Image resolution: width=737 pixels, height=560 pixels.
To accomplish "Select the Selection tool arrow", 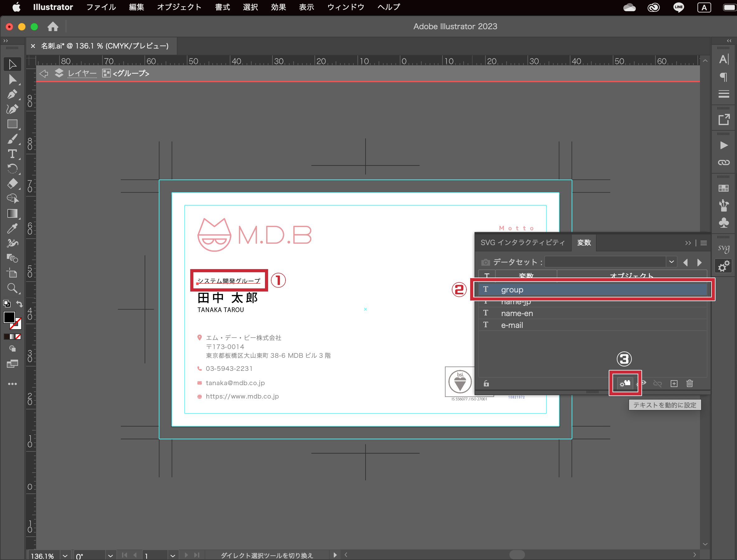I will pyautogui.click(x=12, y=64).
